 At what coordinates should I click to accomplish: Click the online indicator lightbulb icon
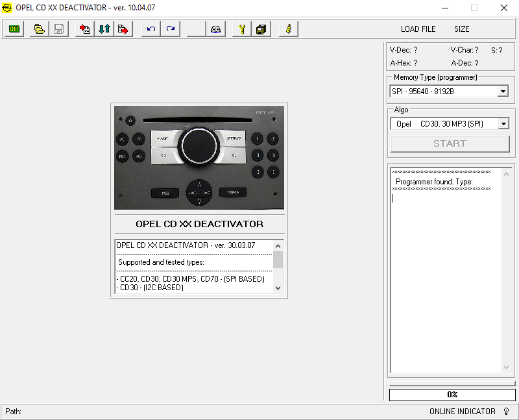tap(506, 411)
